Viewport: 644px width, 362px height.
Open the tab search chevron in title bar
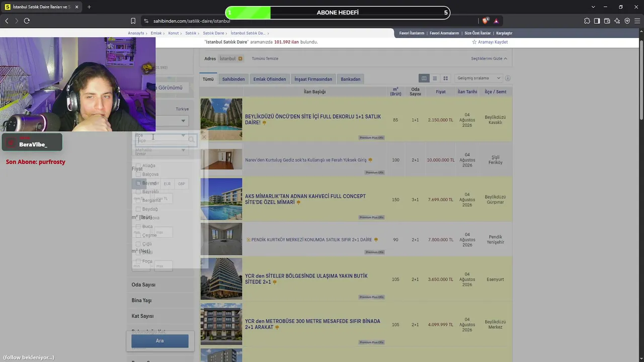(x=593, y=7)
